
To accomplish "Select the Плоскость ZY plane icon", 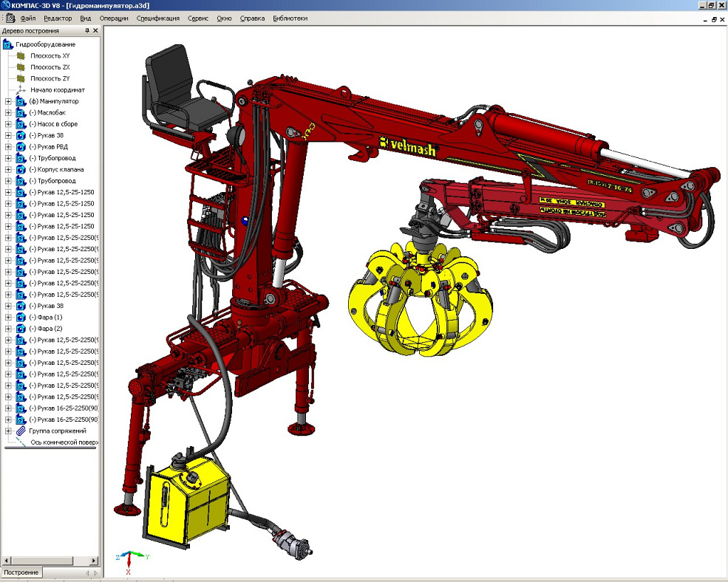I will (x=21, y=78).
